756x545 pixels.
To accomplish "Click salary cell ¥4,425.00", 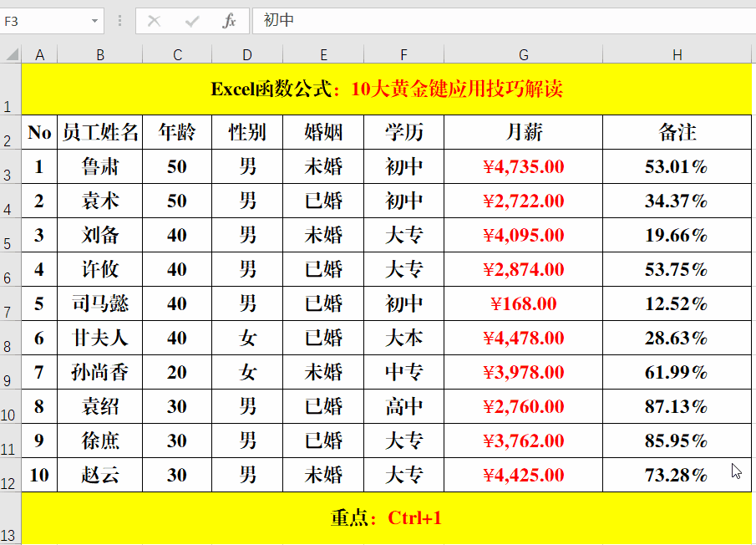I will tap(523, 475).
